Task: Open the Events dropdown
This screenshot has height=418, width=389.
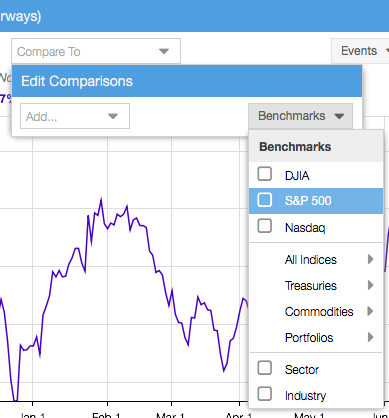Action: (x=360, y=51)
